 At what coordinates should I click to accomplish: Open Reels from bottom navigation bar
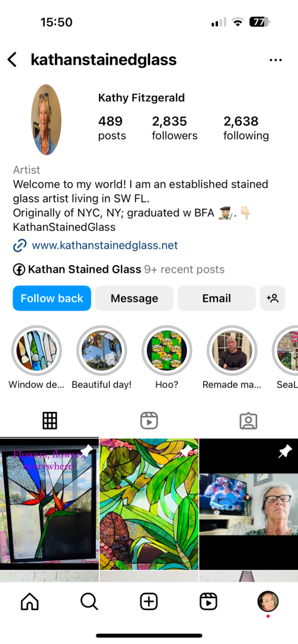point(209,602)
